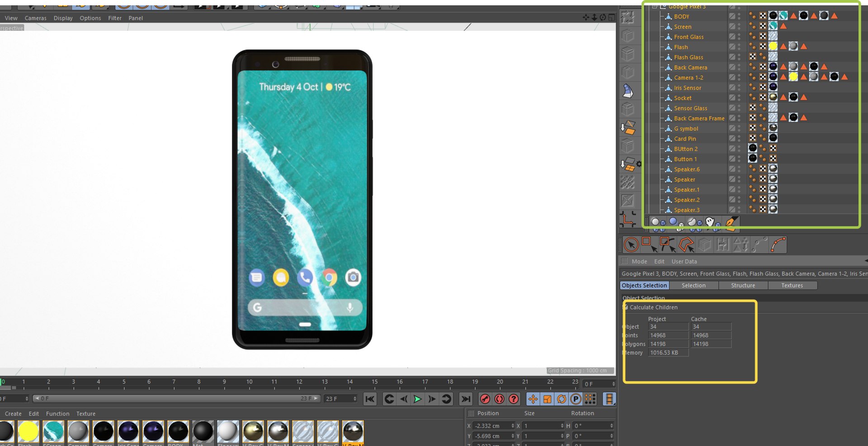
Task: Open the timeline filmstrip options button
Action: [x=609, y=399]
